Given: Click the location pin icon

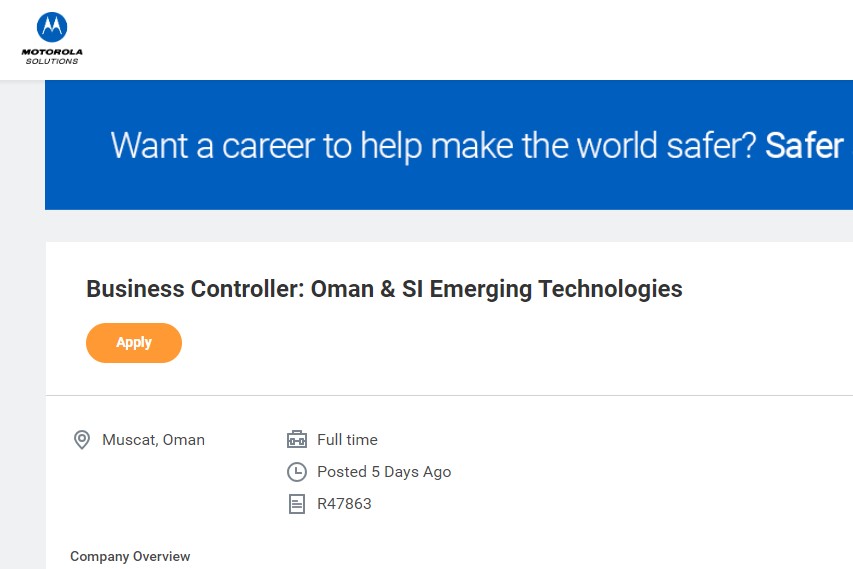Looking at the screenshot, I should pyautogui.click(x=82, y=440).
